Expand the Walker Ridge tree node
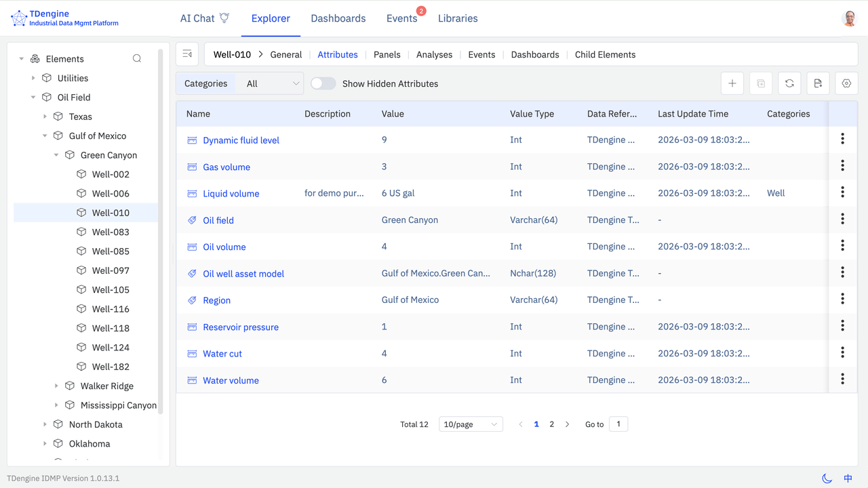This screenshot has height=488, width=868. pos(57,386)
